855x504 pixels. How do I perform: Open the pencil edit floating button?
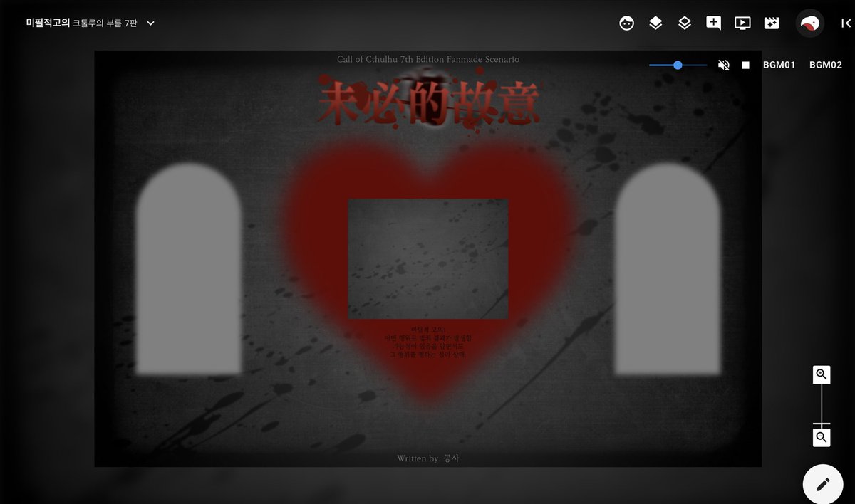click(823, 484)
